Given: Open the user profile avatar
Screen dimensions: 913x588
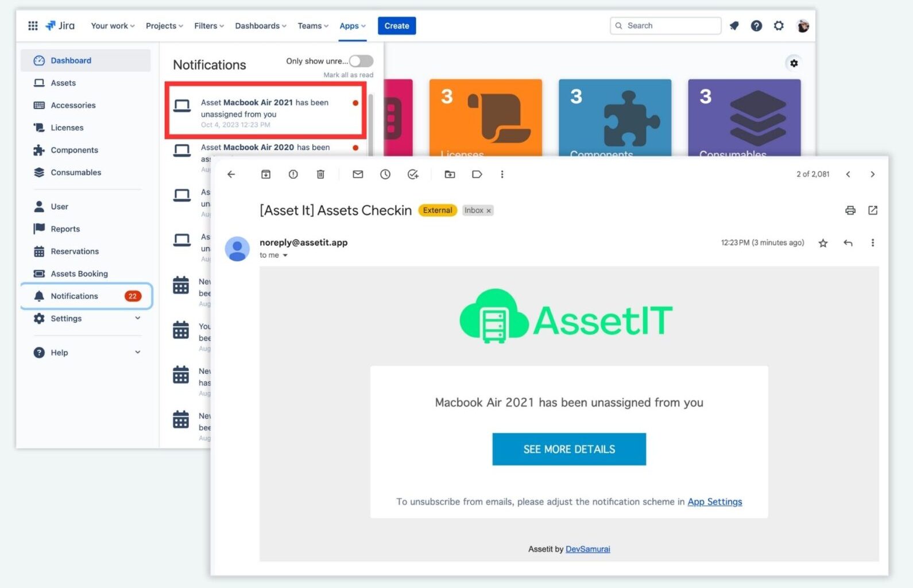Looking at the screenshot, I should [x=803, y=25].
